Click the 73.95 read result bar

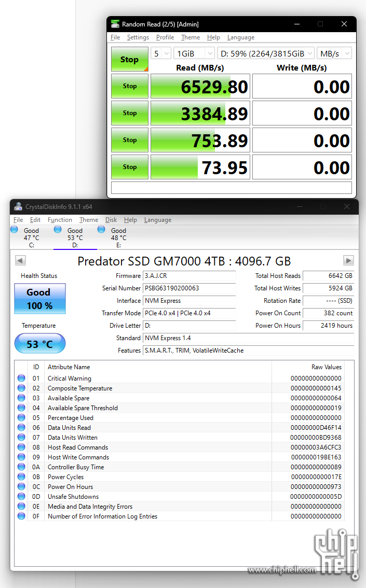pos(200,167)
